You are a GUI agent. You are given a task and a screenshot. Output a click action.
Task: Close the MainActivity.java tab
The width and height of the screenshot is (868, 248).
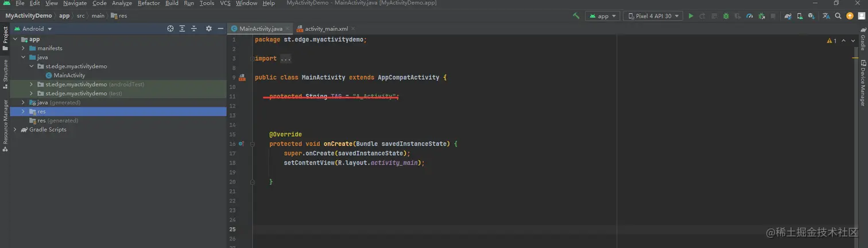[x=288, y=29]
